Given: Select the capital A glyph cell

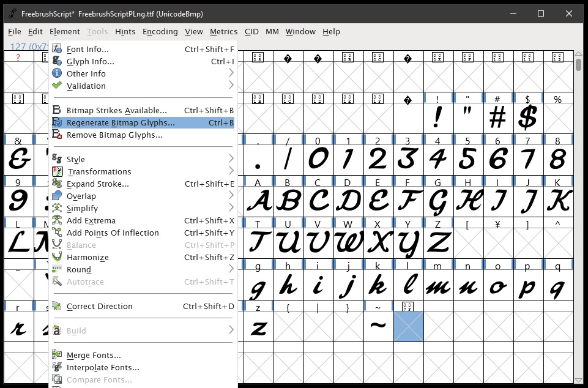Looking at the screenshot, I should [258, 201].
